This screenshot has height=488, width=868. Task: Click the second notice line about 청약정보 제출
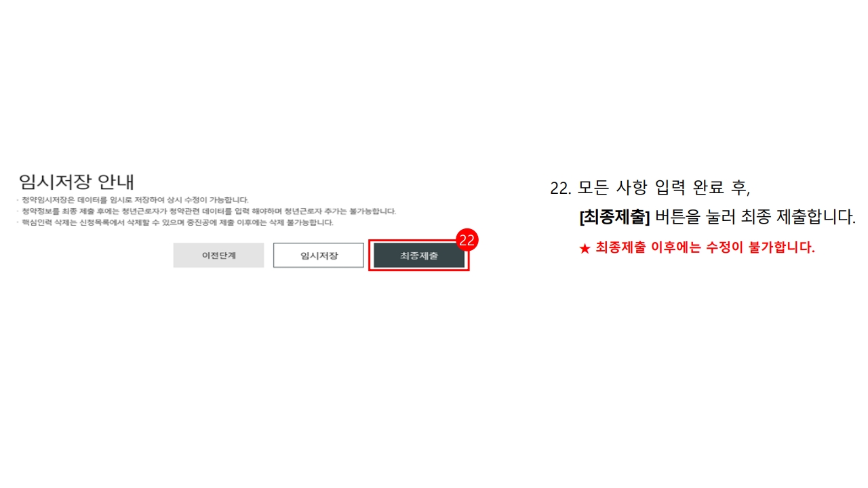[x=208, y=211]
